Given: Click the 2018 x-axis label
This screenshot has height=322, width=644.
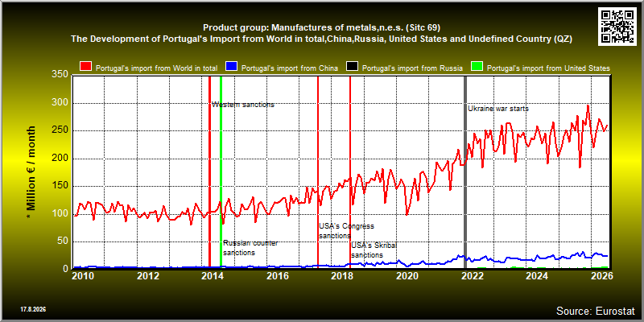Looking at the screenshot, I should click(343, 276).
